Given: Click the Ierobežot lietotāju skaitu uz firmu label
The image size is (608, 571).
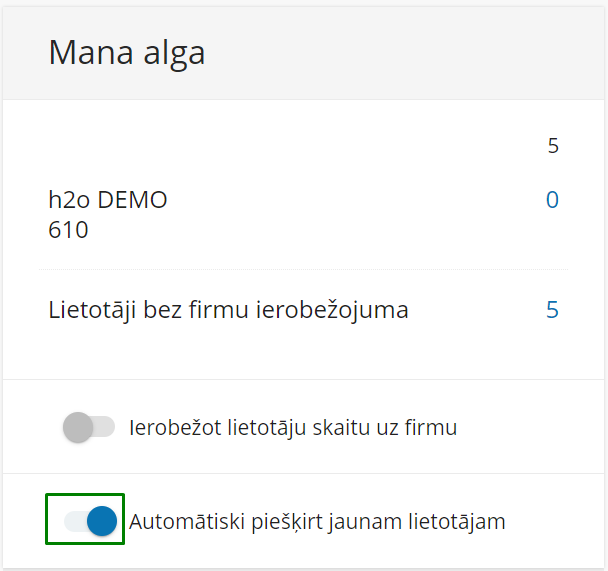Looking at the screenshot, I should (x=293, y=428).
